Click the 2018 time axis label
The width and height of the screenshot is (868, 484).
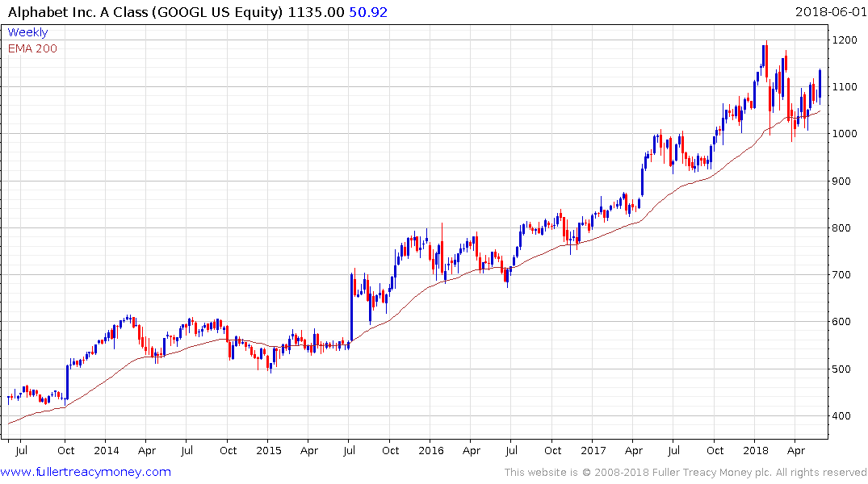[756, 450]
